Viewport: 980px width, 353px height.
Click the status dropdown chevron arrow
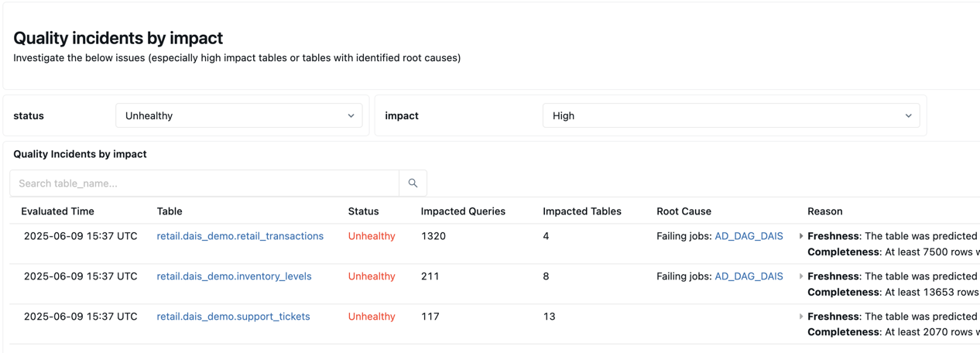pos(351,116)
